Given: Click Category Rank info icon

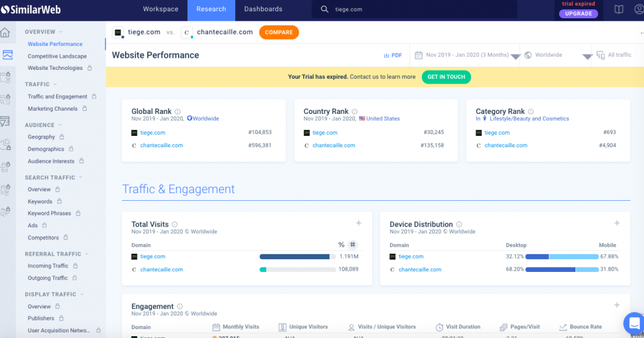Looking at the screenshot, I should [x=531, y=111].
